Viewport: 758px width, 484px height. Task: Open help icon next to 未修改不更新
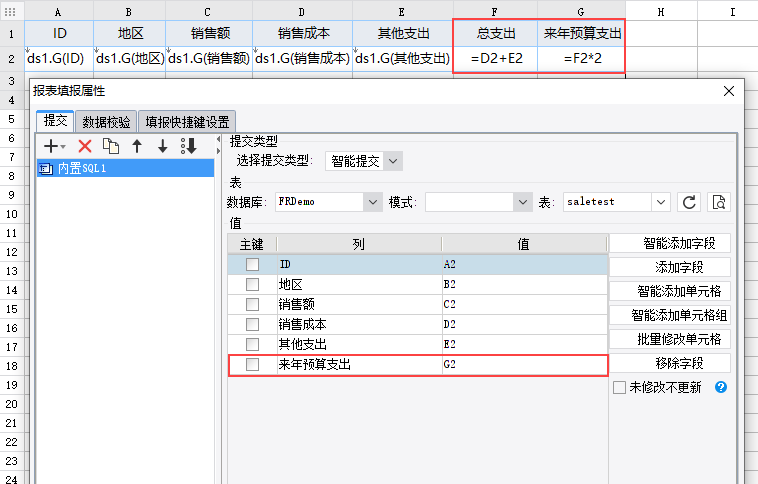pos(721,387)
